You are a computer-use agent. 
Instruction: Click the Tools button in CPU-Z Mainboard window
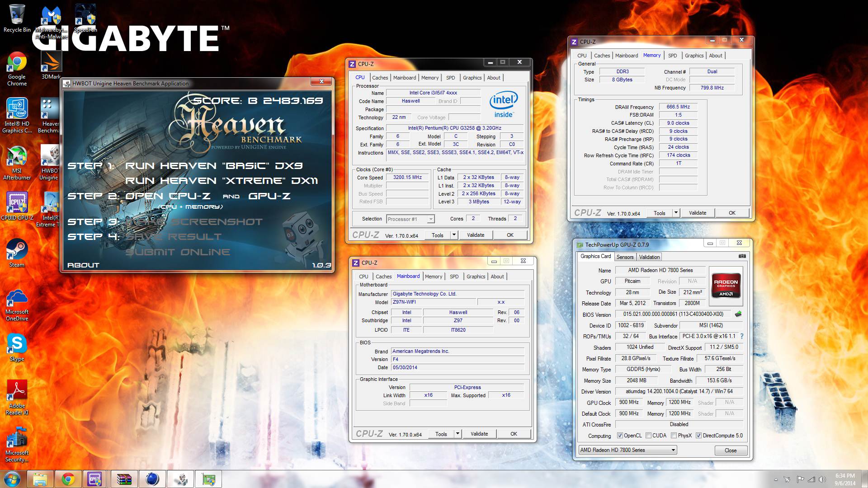[x=441, y=434]
